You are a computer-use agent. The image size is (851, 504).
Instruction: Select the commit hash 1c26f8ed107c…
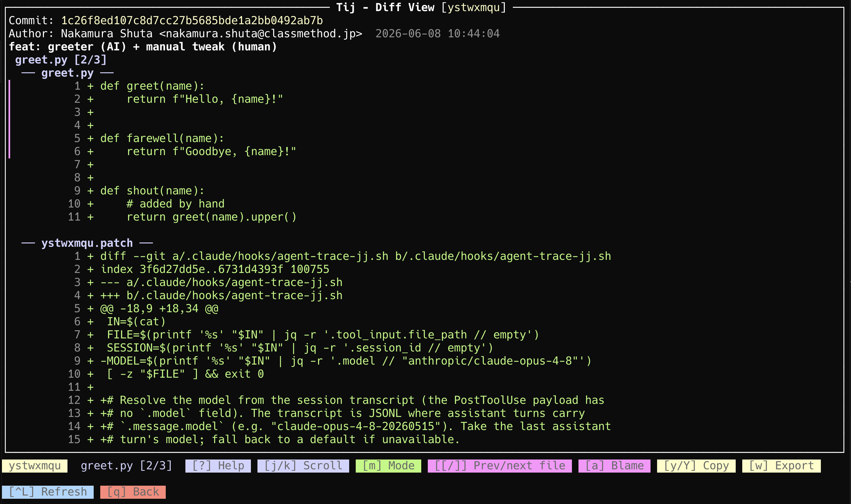pos(192,21)
